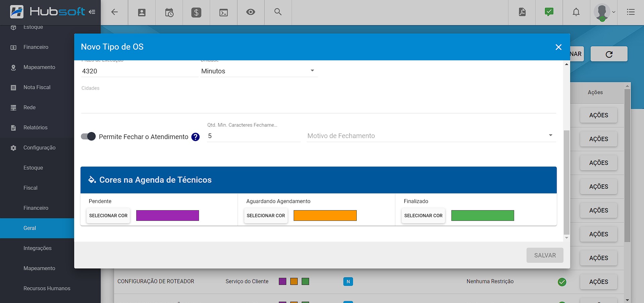Click the green chat checkmark icon
644x303 pixels.
(x=549, y=12)
